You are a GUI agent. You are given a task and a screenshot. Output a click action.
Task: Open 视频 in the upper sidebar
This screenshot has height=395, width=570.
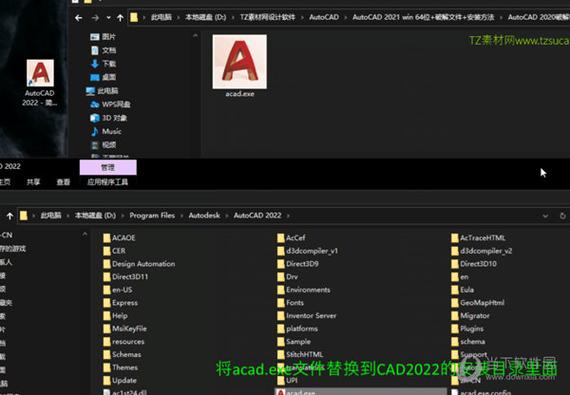103,145
